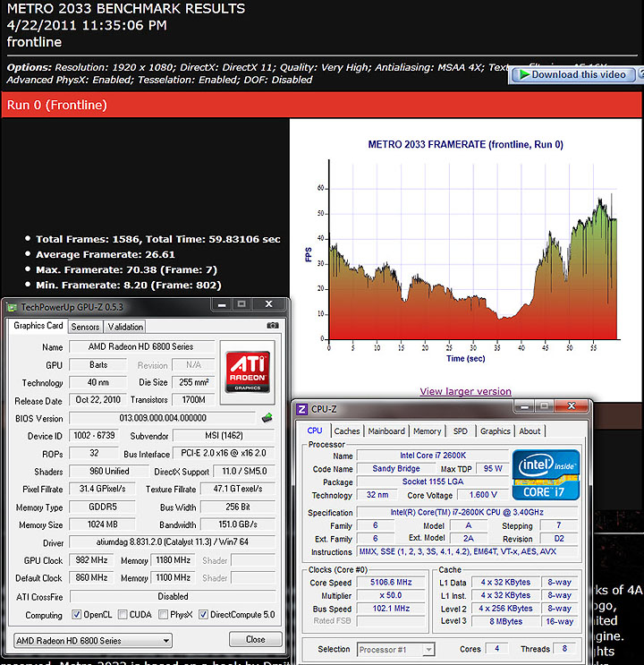Toggle the PhysX checkbox
This screenshot has height=665, width=644.
(x=163, y=614)
